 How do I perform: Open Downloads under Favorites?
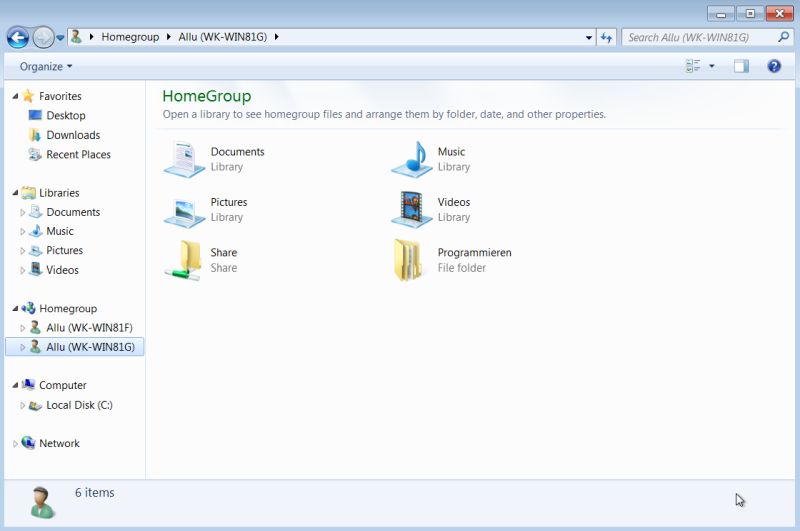[73, 135]
